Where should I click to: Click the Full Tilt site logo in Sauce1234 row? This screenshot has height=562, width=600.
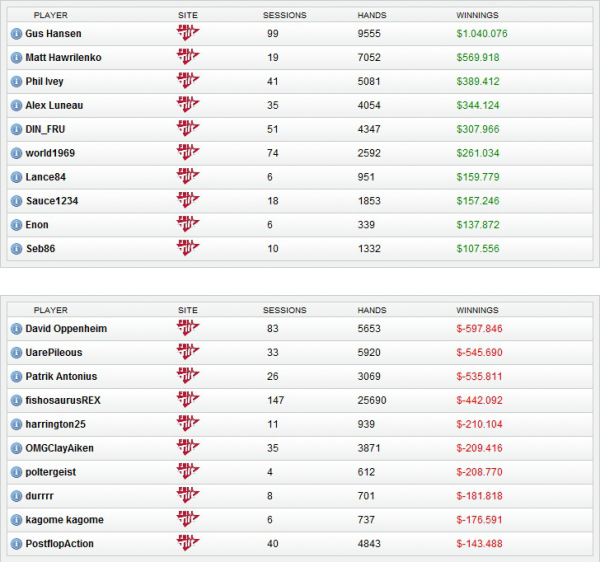pos(187,200)
